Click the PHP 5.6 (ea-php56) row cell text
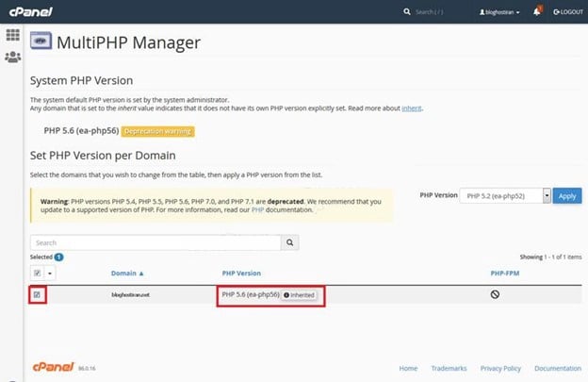Viewport: 588px width, 382px height. pyautogui.click(x=251, y=294)
